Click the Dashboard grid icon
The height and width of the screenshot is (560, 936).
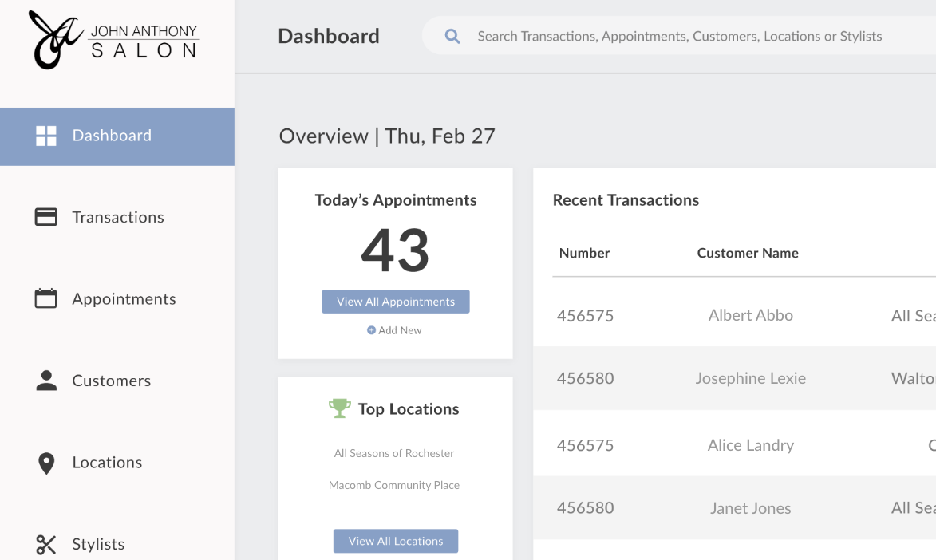[x=46, y=136]
